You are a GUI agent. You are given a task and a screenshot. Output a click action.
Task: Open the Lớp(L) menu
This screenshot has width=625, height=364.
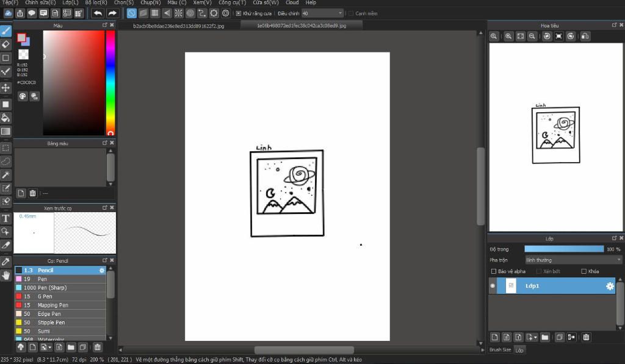click(70, 2)
